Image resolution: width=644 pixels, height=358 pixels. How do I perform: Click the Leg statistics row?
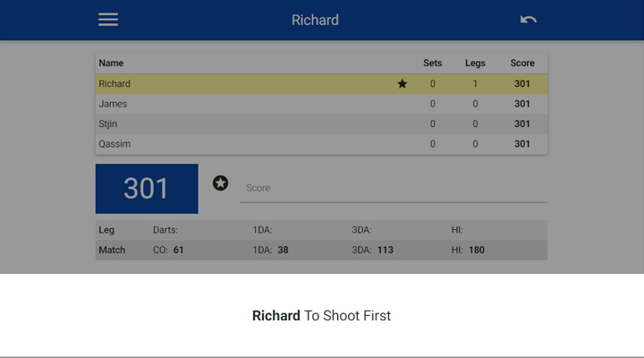click(x=322, y=230)
